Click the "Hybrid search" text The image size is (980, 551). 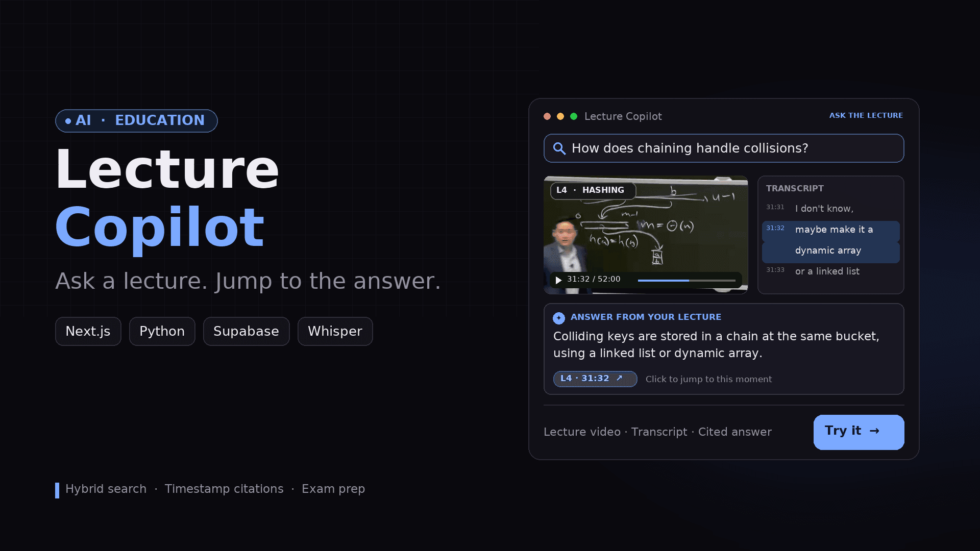(106, 489)
